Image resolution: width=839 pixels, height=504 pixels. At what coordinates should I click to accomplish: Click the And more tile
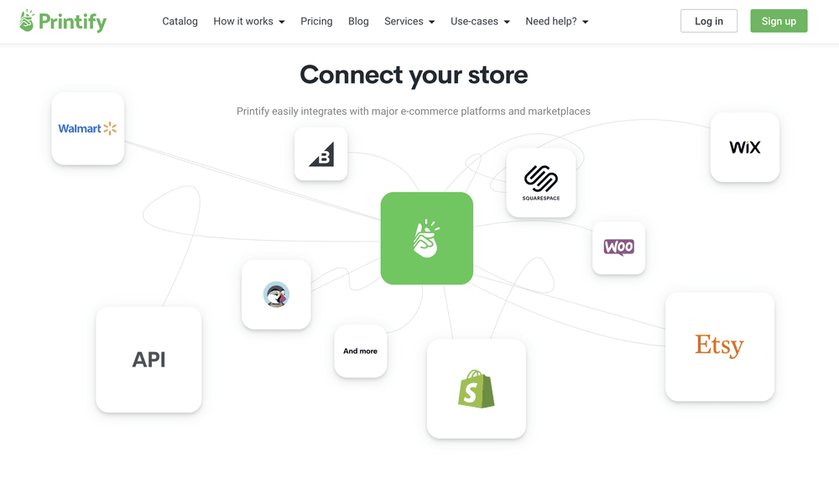tap(361, 351)
